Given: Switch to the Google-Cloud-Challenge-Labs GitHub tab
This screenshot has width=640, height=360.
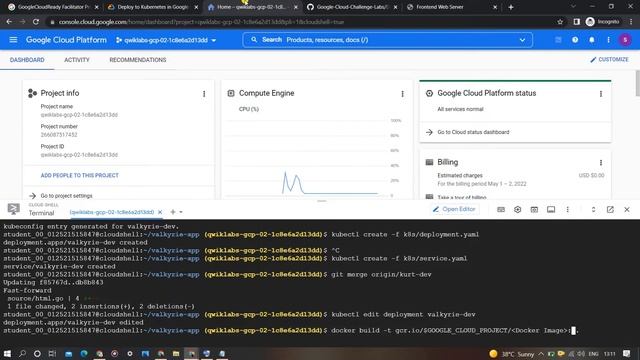Looking at the screenshot, I should point(352,7).
